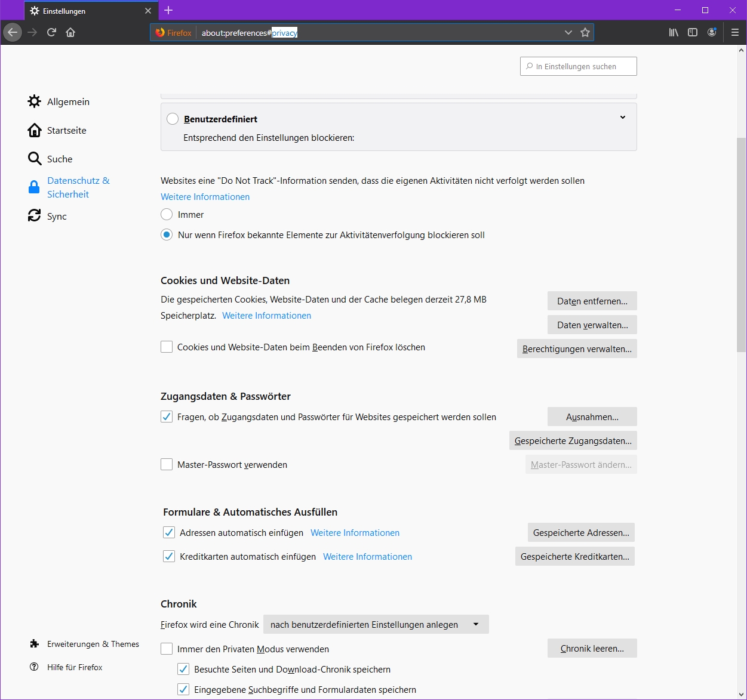This screenshot has width=747, height=700.
Task: Toggle the sidebar view icon
Action: [x=693, y=32]
